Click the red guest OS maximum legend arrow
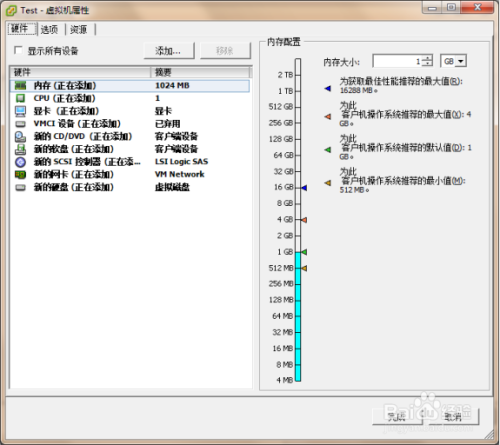 pyautogui.click(x=328, y=117)
